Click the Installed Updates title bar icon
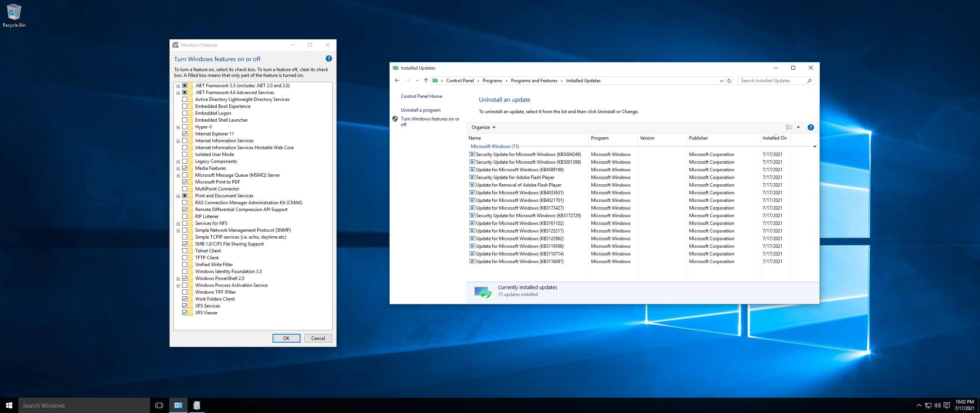 point(396,68)
